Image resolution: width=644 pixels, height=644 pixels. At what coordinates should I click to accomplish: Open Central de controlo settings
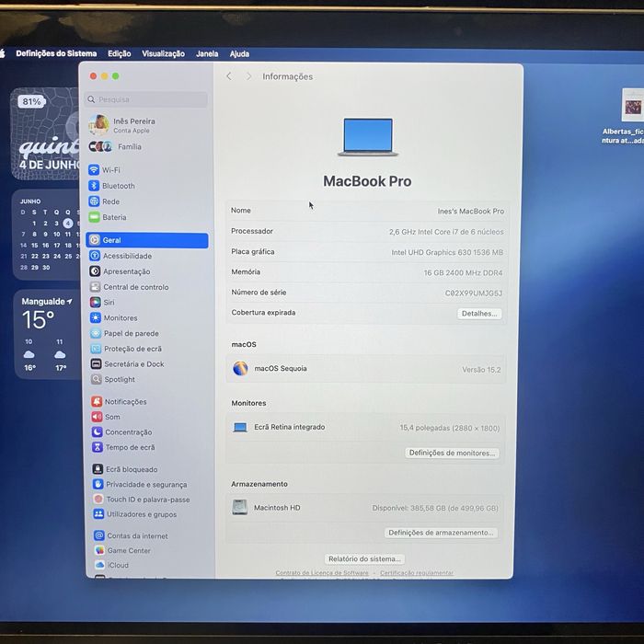tap(130, 287)
